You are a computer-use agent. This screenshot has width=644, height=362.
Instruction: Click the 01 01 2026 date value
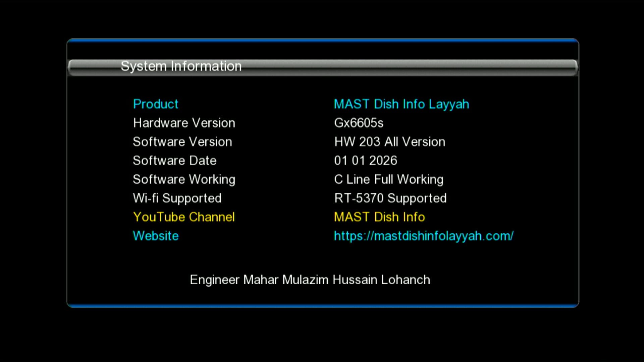click(366, 160)
